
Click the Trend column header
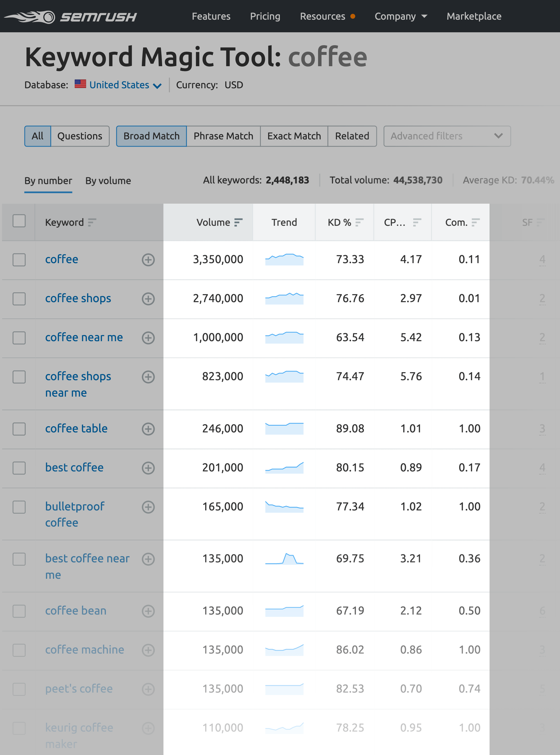[284, 223]
